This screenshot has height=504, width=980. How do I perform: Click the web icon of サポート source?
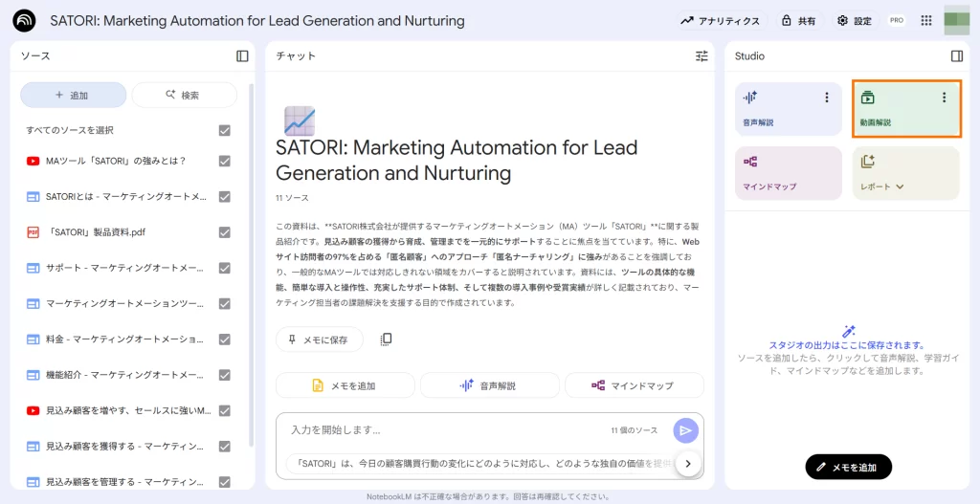pyautogui.click(x=33, y=268)
